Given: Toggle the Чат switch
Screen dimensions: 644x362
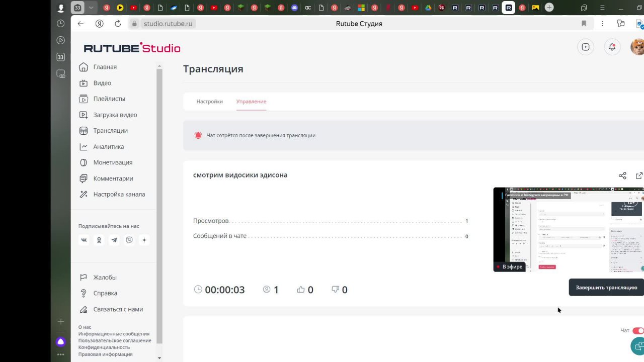Looking at the screenshot, I should [x=638, y=330].
